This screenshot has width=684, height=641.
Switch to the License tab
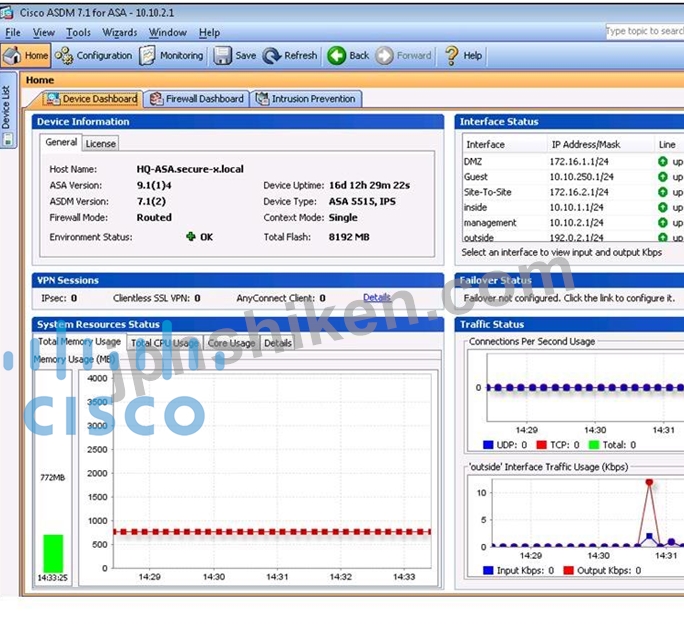pyautogui.click(x=100, y=144)
